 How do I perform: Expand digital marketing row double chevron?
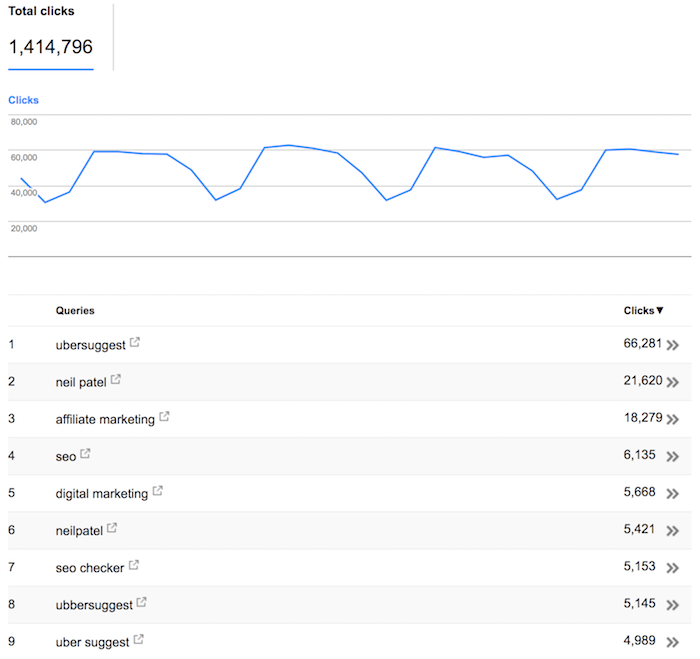point(673,493)
